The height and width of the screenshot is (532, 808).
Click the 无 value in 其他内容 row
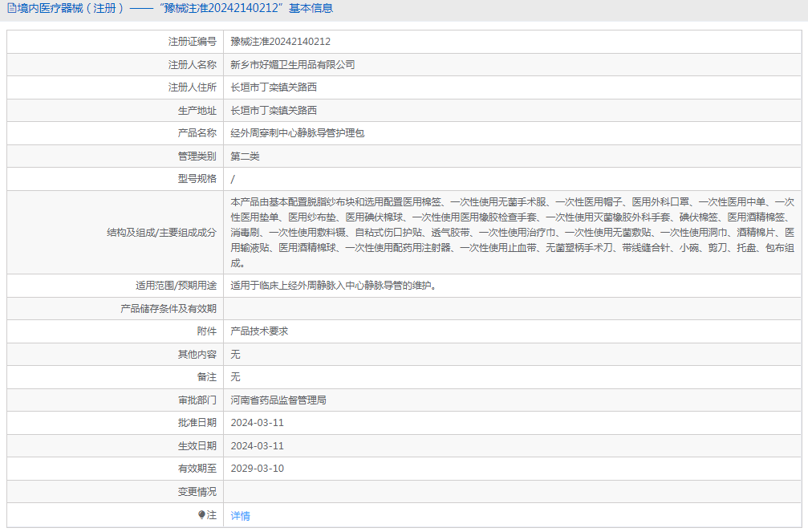(x=235, y=354)
